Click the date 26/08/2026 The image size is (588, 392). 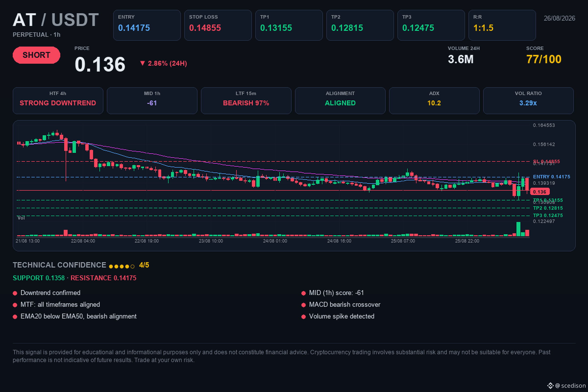tap(559, 18)
